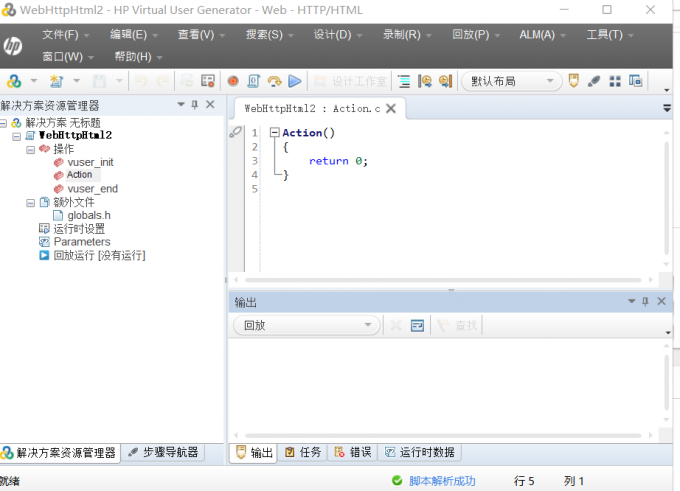
Task: Close the Action.c editor tab
Action: coord(391,108)
